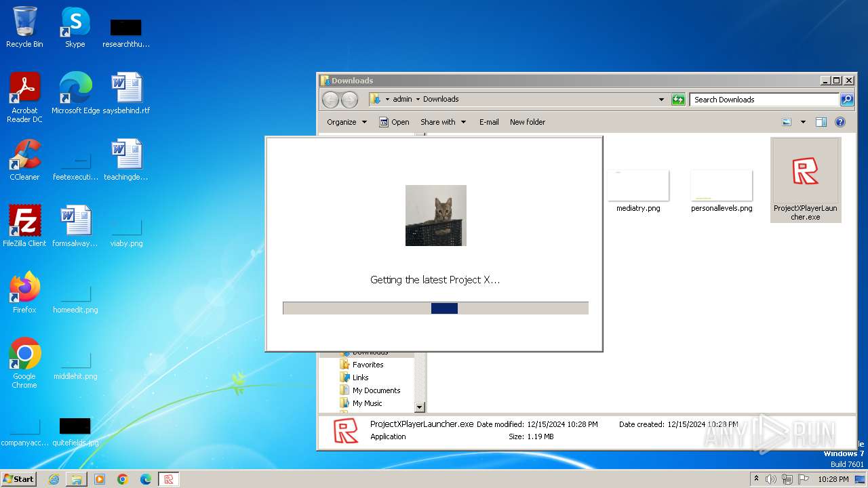Expand the views dropdown arrow
This screenshot has width=868, height=488.
pyautogui.click(x=803, y=122)
